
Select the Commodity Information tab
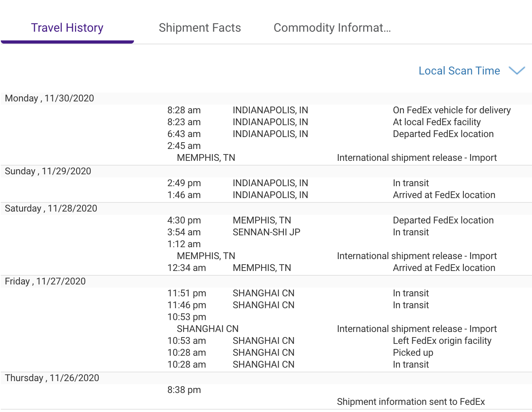(332, 28)
